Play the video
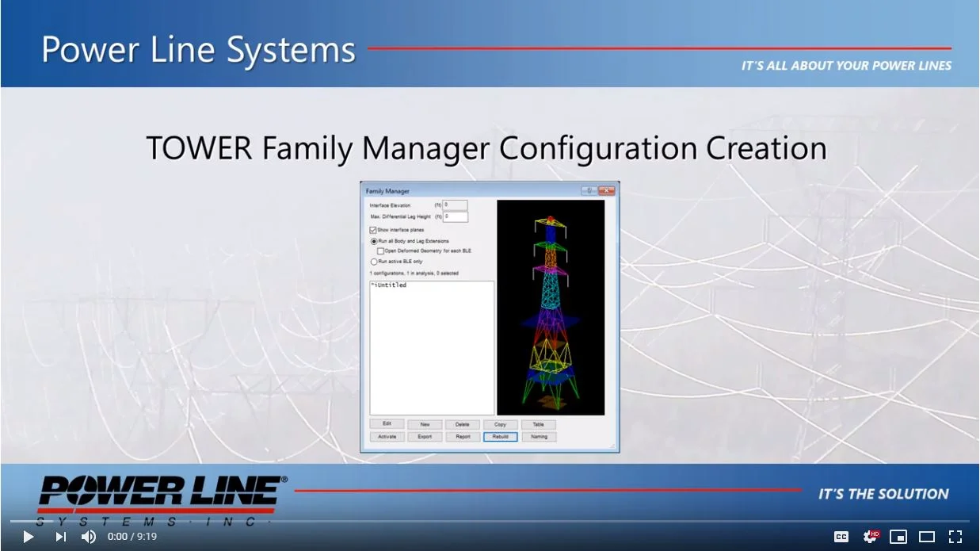 click(x=28, y=537)
